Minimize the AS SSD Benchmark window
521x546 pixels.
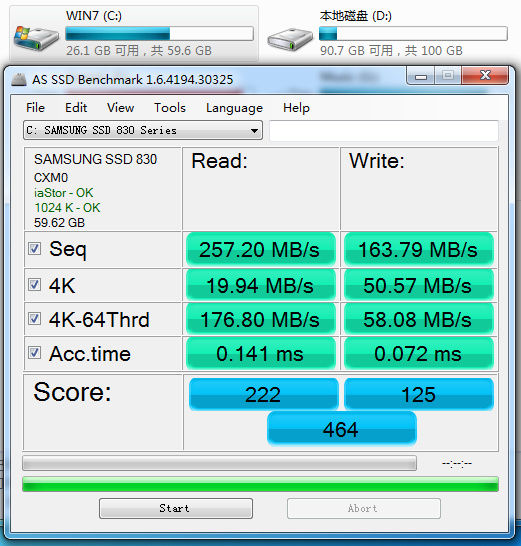[420, 76]
